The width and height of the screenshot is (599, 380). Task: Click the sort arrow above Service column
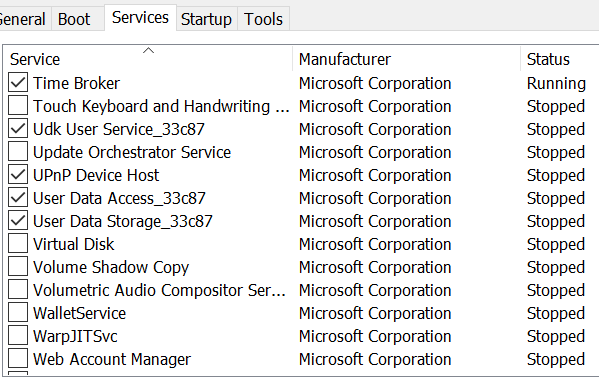click(148, 50)
